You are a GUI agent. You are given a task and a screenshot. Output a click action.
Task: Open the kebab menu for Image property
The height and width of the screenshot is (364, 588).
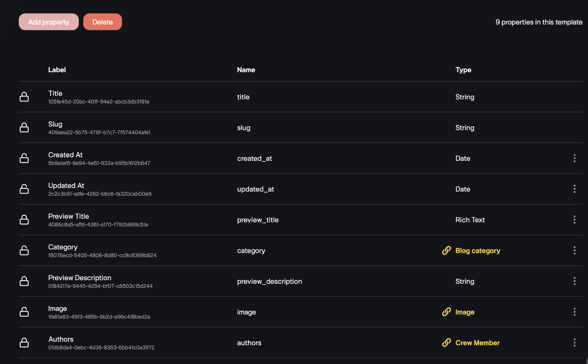(x=574, y=312)
